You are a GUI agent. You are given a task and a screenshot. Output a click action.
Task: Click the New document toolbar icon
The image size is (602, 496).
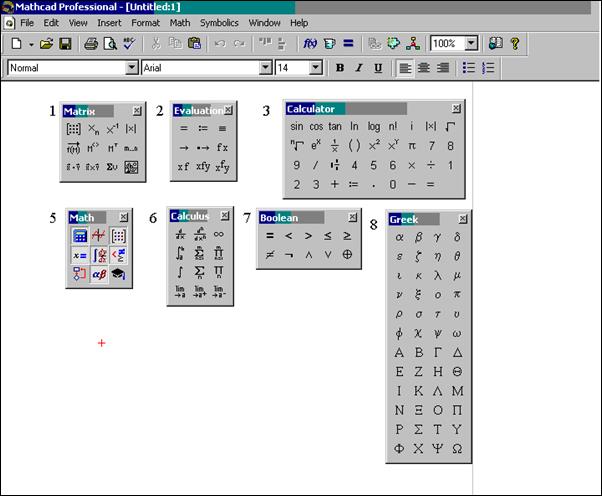[x=16, y=43]
